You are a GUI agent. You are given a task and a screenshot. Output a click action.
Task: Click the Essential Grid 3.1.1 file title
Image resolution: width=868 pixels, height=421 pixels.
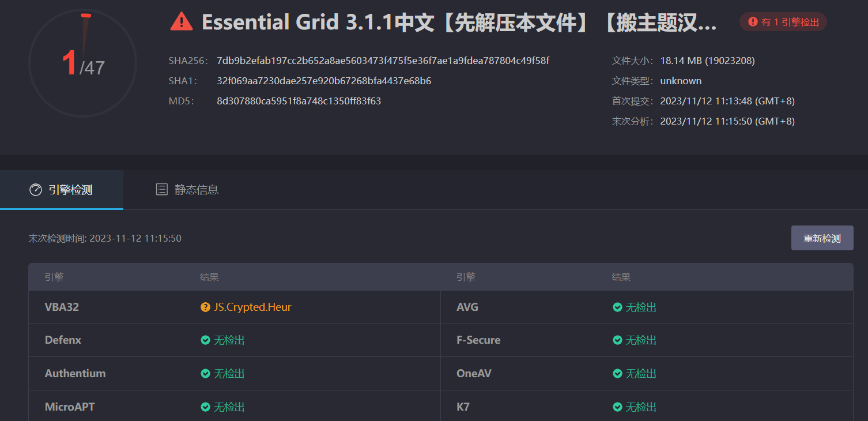pyautogui.click(x=459, y=22)
